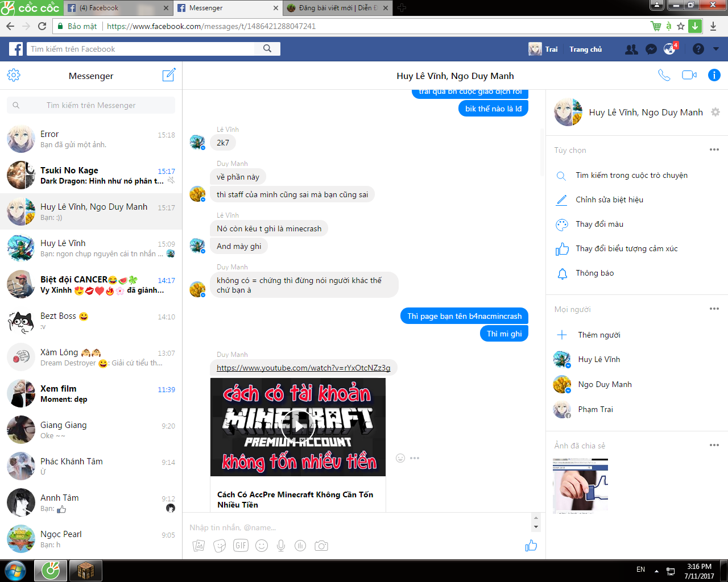Open more options for YouTube message
Image resolution: width=728 pixels, height=582 pixels.
(415, 458)
